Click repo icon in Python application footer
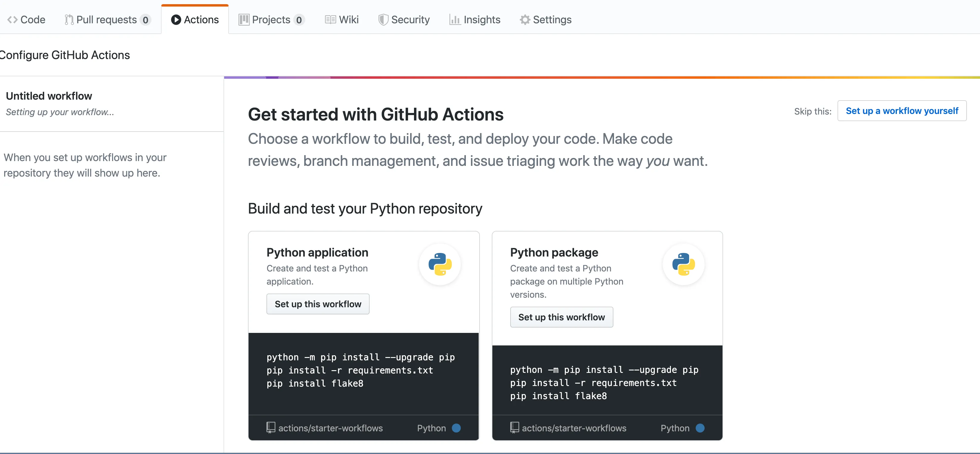The height and width of the screenshot is (454, 980). (x=271, y=428)
